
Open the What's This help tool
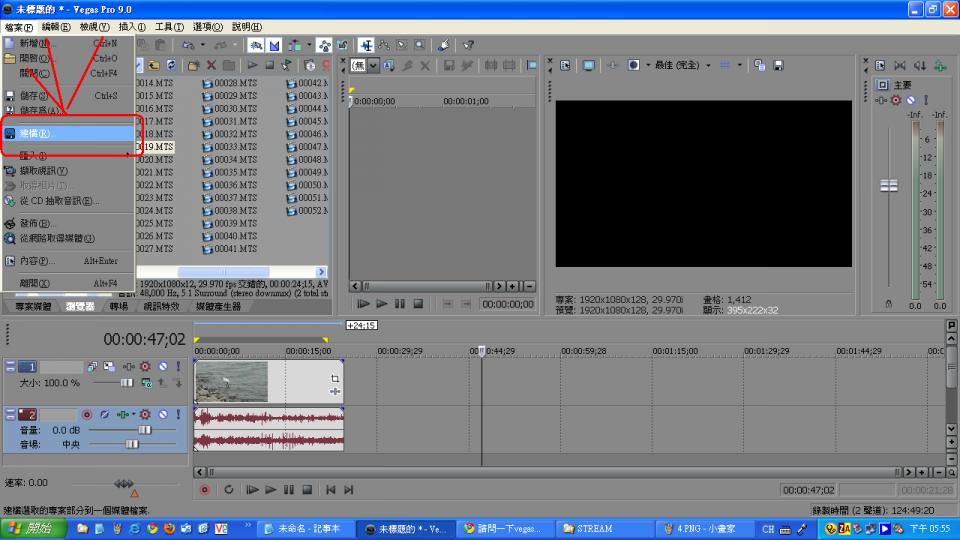(x=468, y=45)
